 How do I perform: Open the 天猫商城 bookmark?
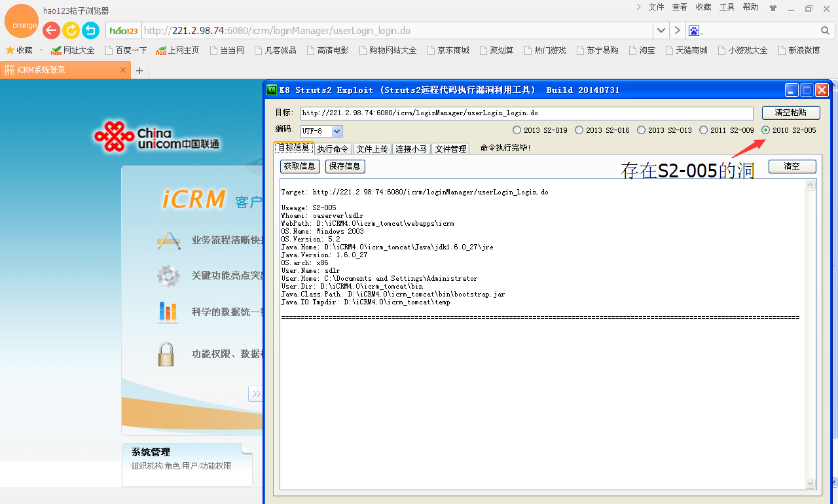click(686, 50)
